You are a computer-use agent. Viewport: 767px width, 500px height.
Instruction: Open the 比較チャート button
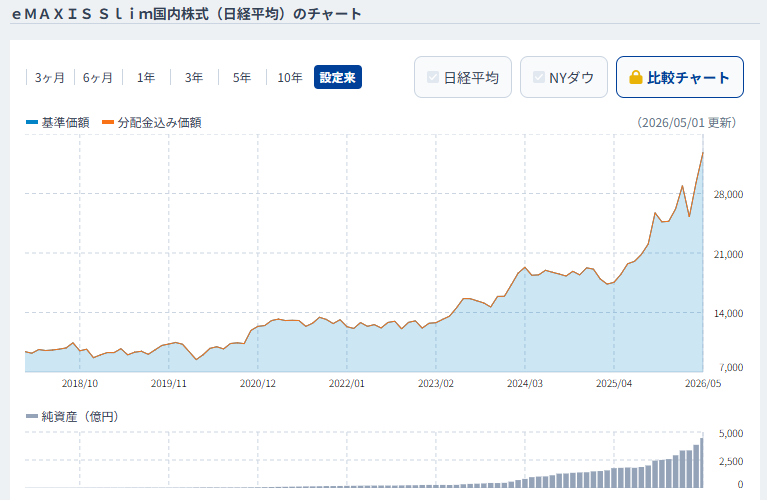click(x=679, y=77)
